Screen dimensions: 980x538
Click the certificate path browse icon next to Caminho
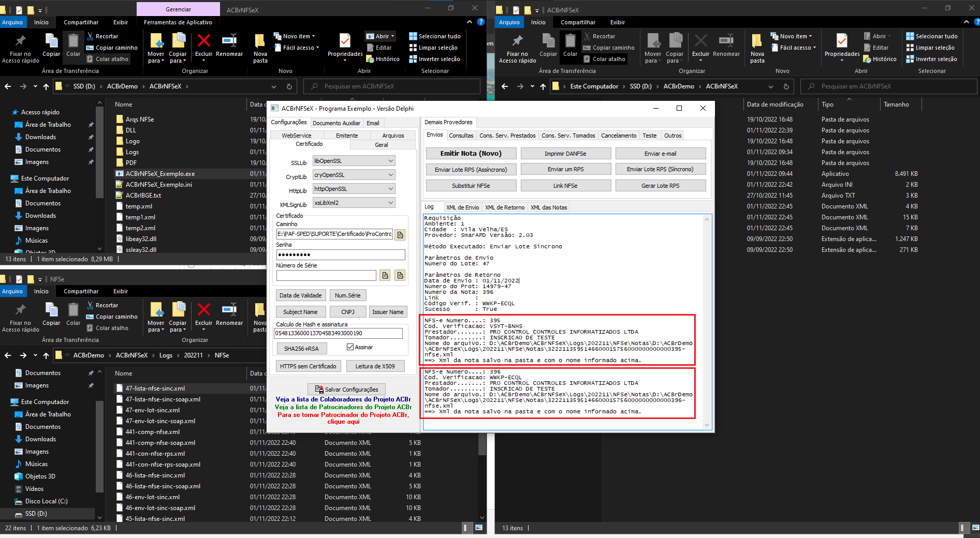pos(400,235)
